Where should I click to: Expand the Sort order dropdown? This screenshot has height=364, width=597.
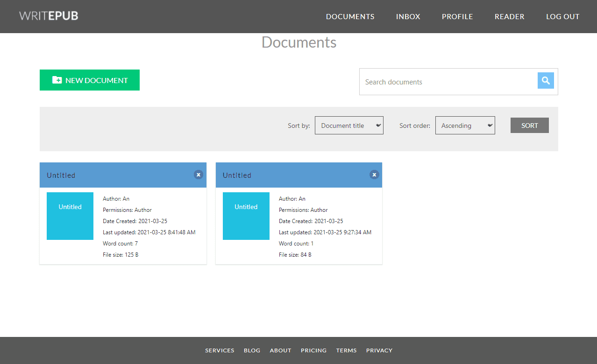point(465,126)
